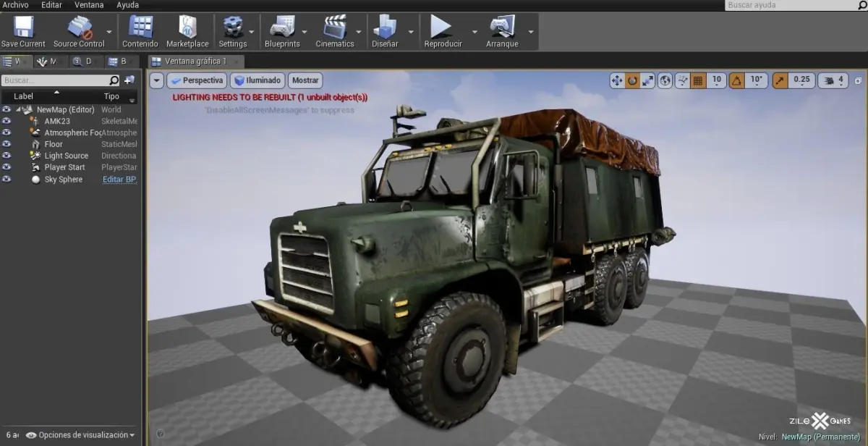Click the Blueprints gamepad icon
868x446 pixels.
coord(281,27)
